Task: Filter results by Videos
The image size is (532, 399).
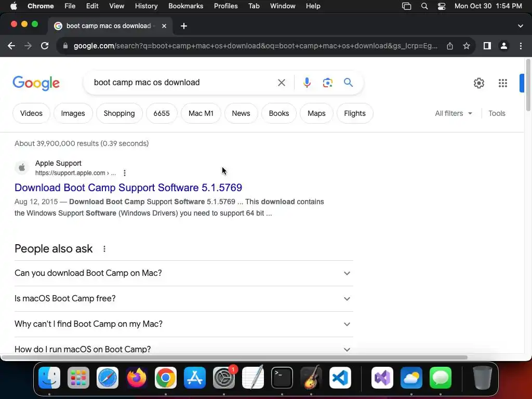Action: pyautogui.click(x=31, y=113)
